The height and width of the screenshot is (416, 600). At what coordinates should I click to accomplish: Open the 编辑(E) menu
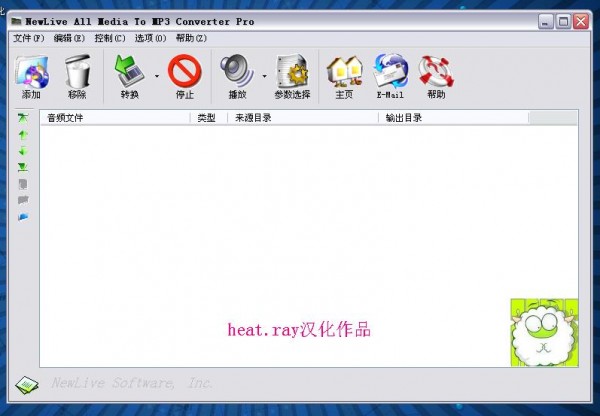[69, 38]
